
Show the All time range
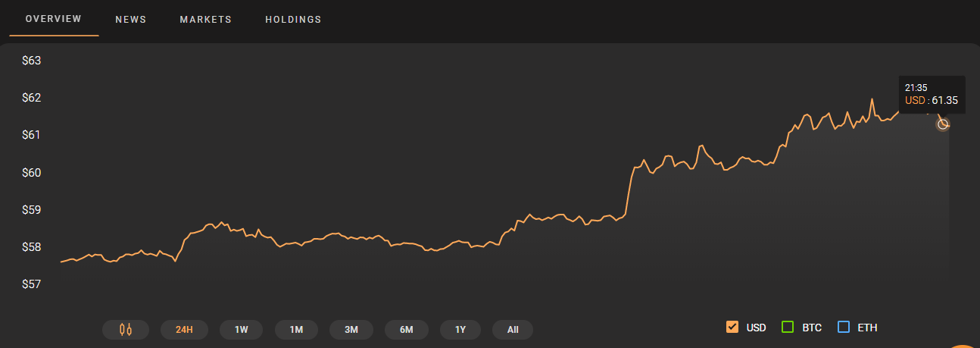pyautogui.click(x=513, y=329)
